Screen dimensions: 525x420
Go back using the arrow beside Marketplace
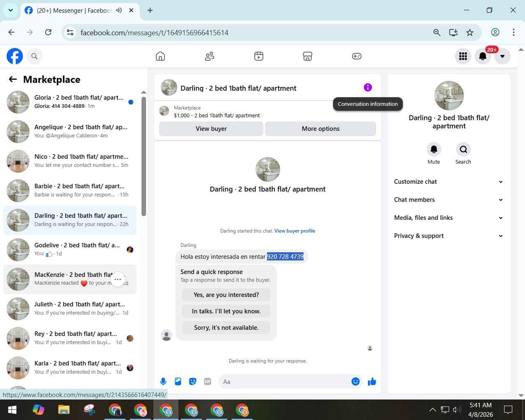13,80
